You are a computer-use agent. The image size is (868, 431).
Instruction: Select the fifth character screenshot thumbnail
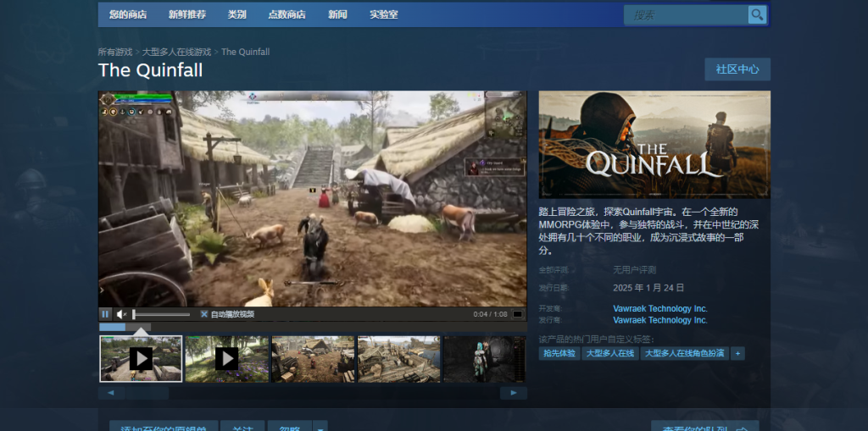[x=485, y=359]
